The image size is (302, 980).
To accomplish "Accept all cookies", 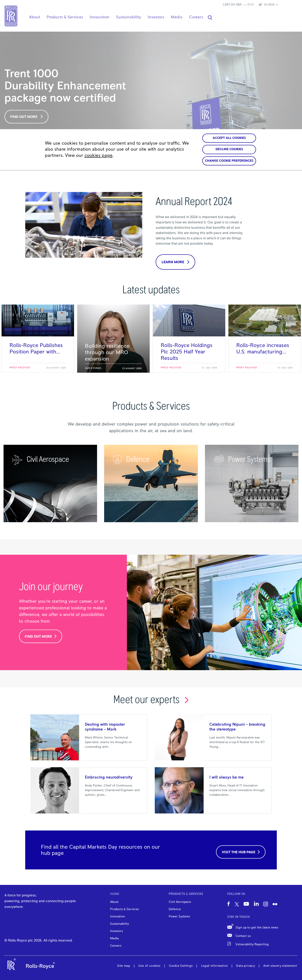I will pos(229,138).
